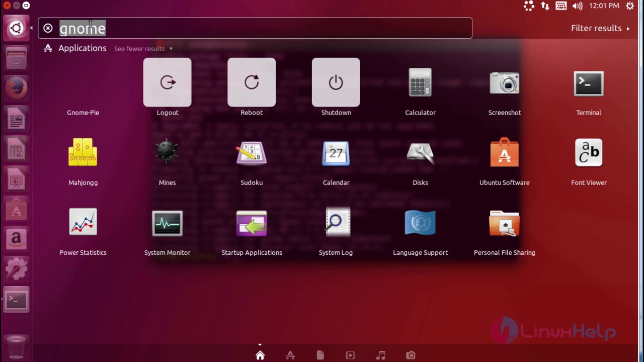Switch to the Photos lens
This screenshot has width=644, height=362.
[411, 355]
